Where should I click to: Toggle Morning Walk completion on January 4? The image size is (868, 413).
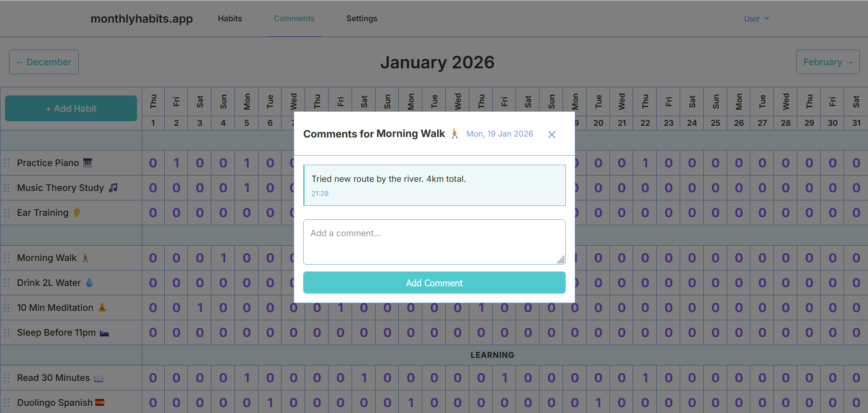click(223, 258)
